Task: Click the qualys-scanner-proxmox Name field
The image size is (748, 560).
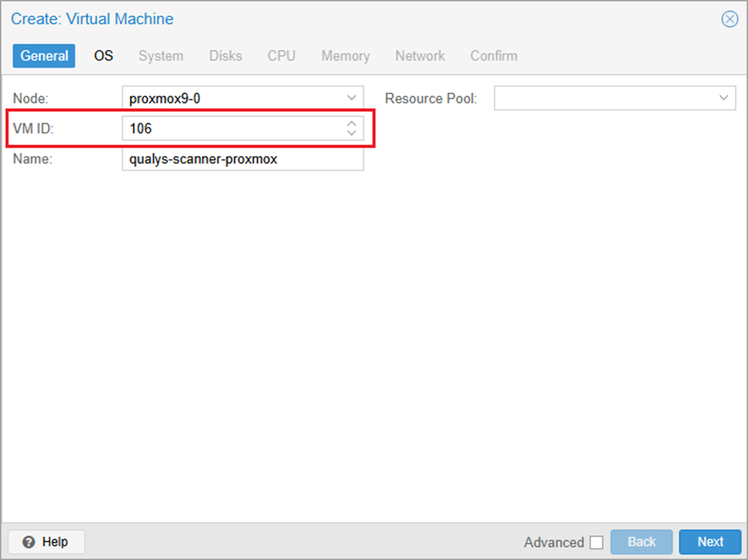Action: point(243,159)
